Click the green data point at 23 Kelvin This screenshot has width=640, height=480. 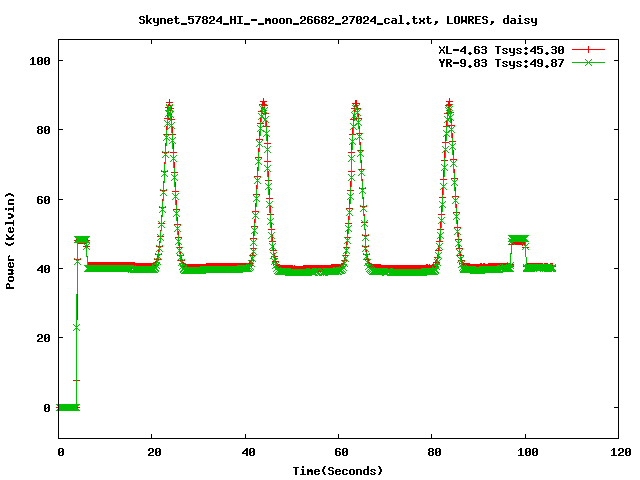[76, 327]
